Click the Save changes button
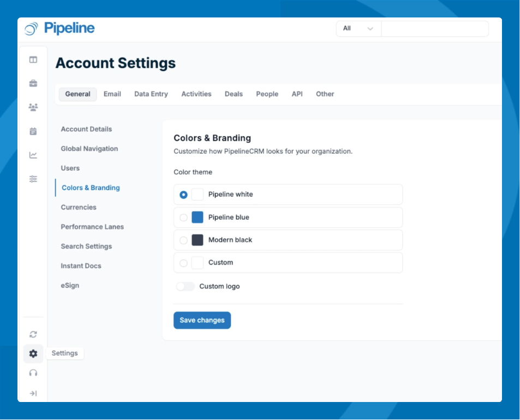Screen dimensions: 520x420 (x=202, y=321)
